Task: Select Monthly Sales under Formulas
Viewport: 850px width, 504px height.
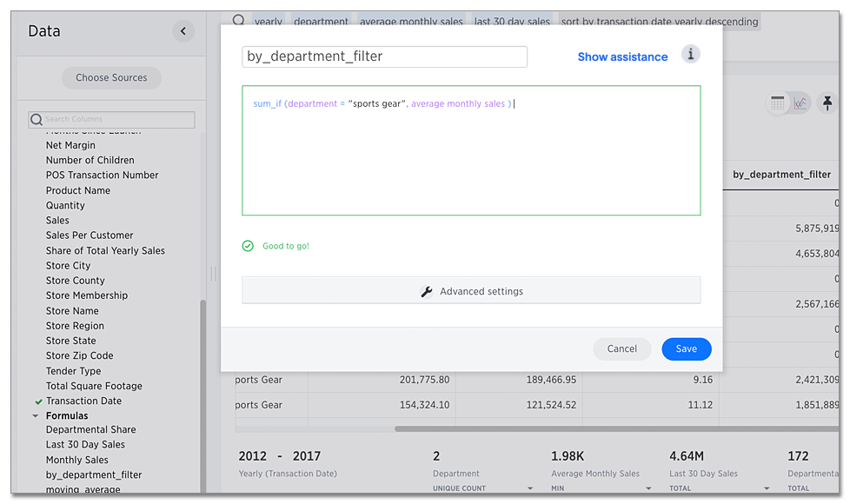Action: [x=78, y=459]
